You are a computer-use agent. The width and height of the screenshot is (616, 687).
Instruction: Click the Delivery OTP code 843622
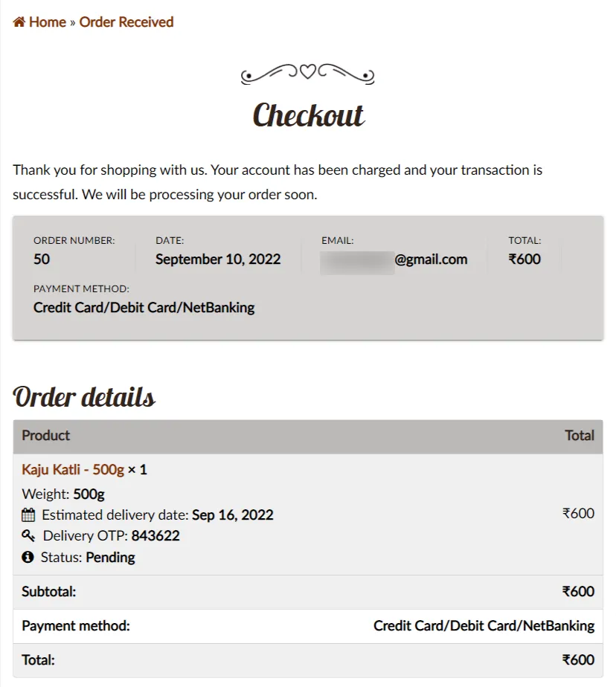[x=155, y=535]
